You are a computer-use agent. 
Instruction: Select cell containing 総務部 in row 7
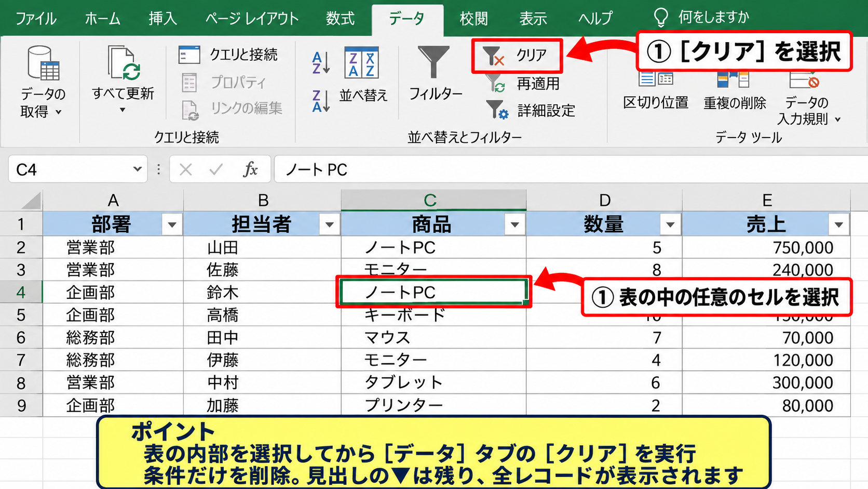tap(113, 360)
